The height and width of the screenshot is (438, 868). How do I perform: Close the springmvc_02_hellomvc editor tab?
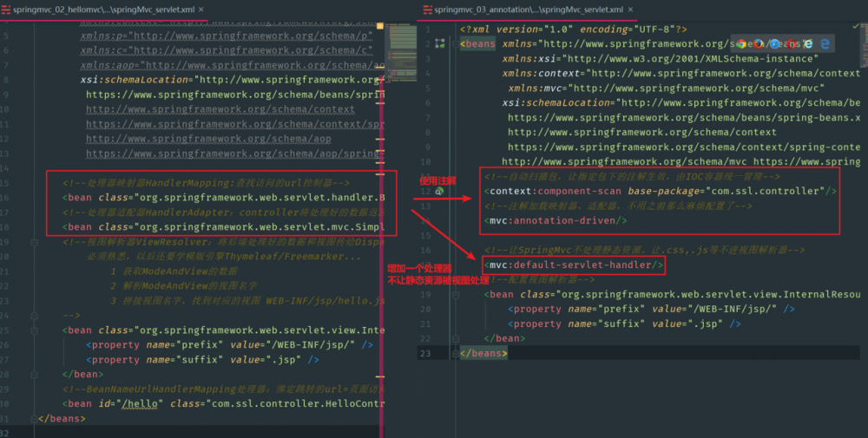click(x=201, y=10)
